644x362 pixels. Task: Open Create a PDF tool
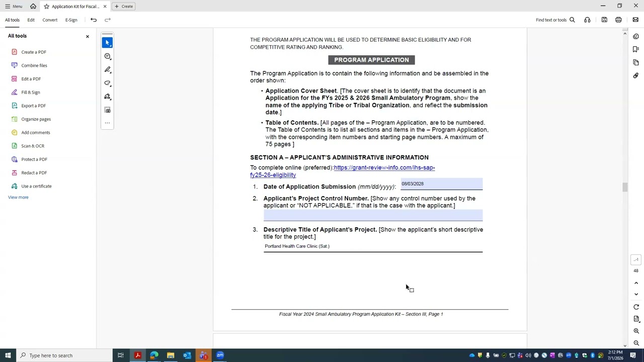34,52
